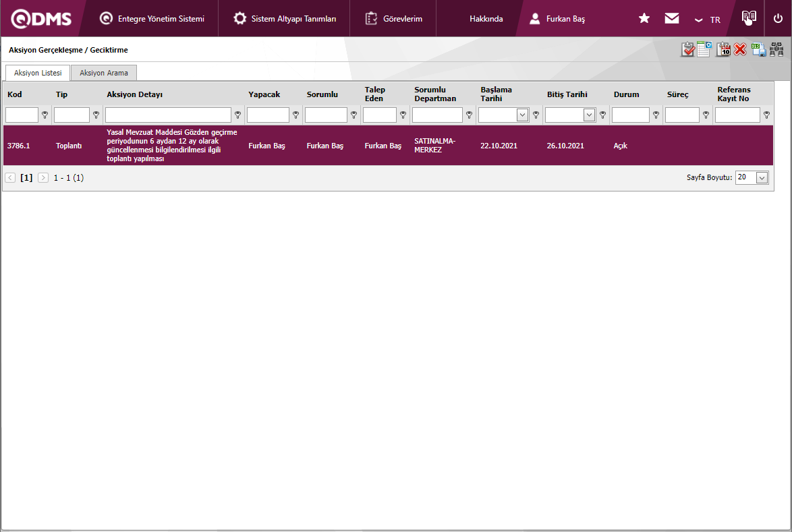Image resolution: width=792 pixels, height=532 pixels.
Task: Switch to the Aksiyon Listesi tab
Action: click(x=38, y=73)
